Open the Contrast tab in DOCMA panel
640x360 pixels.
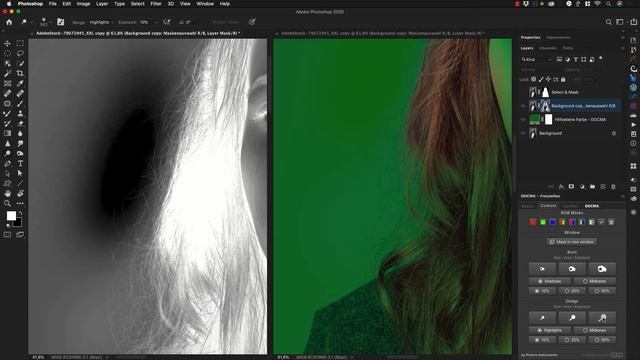(x=548, y=206)
